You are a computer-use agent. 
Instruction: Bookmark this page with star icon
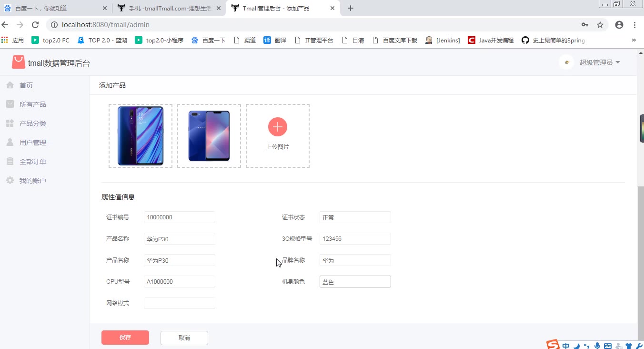coord(600,25)
